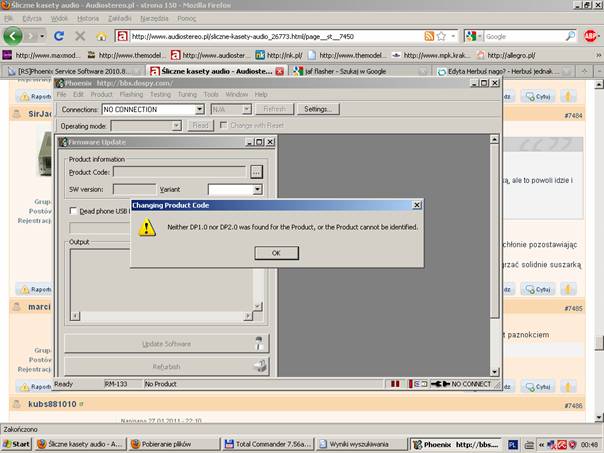Open the mpk.krak bookmark

[x=430, y=55]
